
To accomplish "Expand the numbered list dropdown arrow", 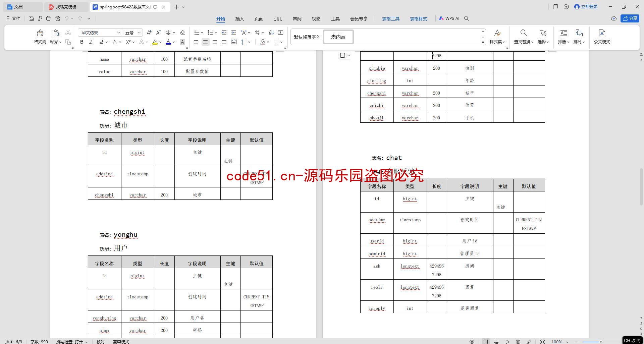I will pos(216,33).
